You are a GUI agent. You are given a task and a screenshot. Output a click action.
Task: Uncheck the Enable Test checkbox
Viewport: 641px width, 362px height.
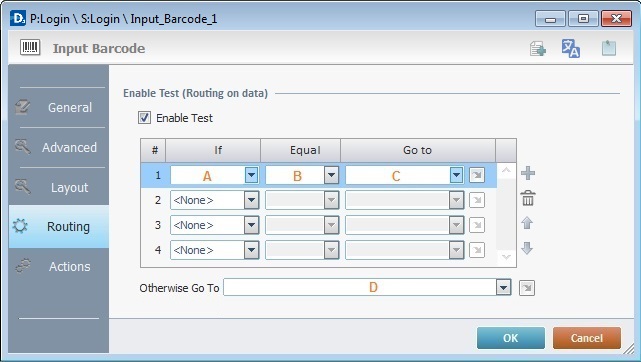[x=144, y=118]
